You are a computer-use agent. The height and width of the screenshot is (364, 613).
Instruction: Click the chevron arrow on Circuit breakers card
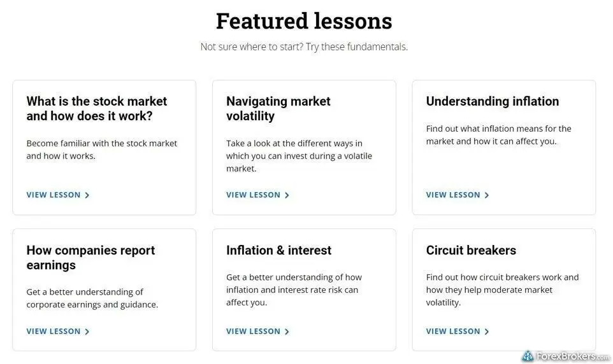click(486, 331)
